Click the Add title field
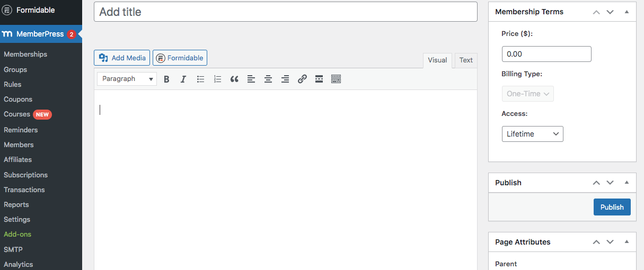644x270 pixels. [286, 12]
